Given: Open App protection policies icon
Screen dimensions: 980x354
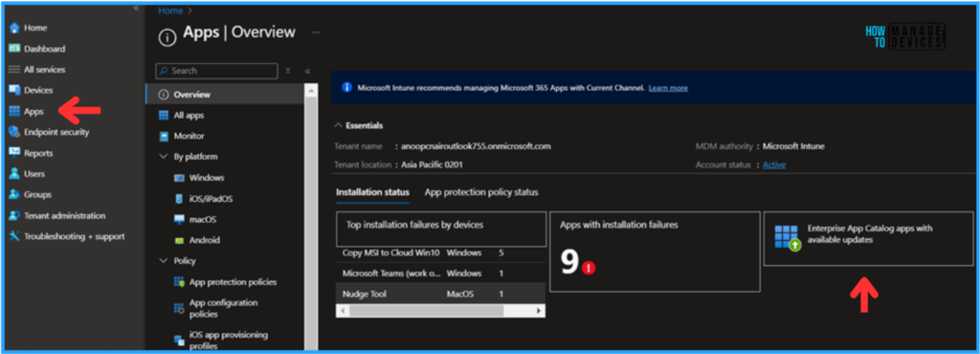Looking at the screenshot, I should 179,282.
